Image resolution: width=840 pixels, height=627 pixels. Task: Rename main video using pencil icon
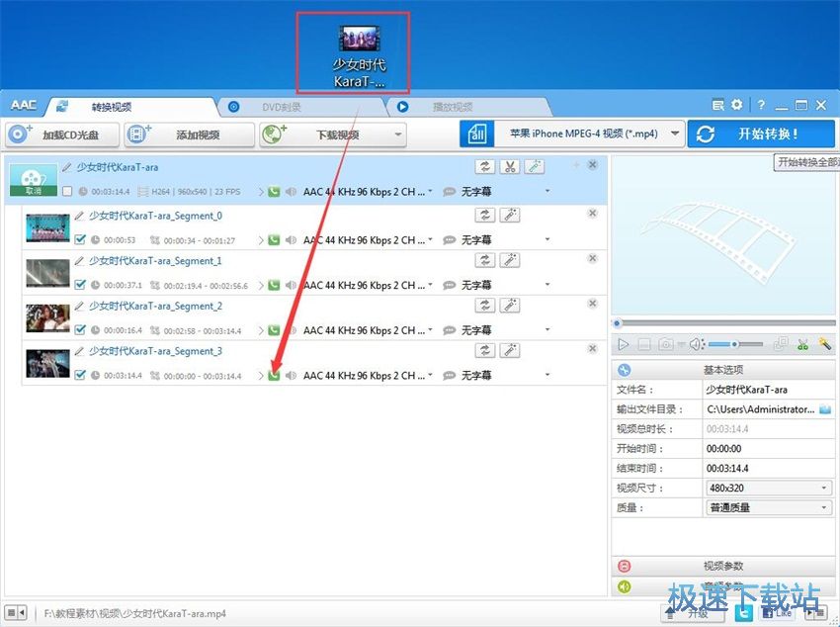pos(66,167)
